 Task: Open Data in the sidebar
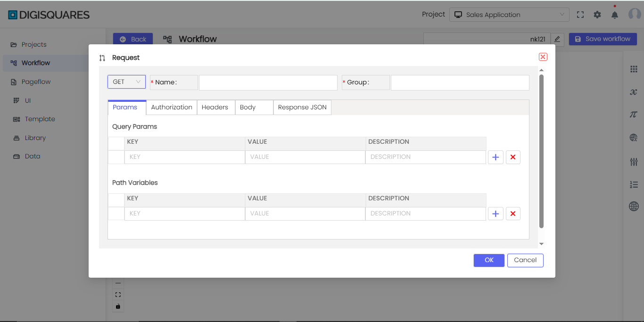coord(26,156)
